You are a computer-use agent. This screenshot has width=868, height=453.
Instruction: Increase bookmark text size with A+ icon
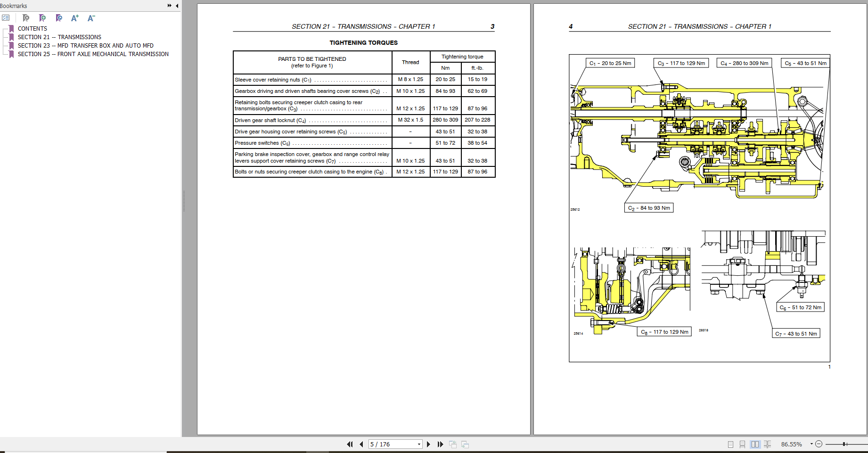[74, 17]
